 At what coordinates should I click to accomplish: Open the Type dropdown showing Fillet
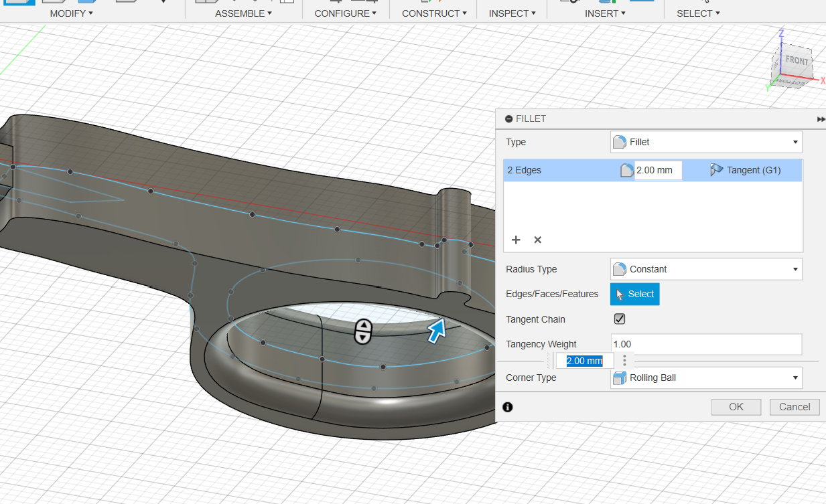pos(706,142)
